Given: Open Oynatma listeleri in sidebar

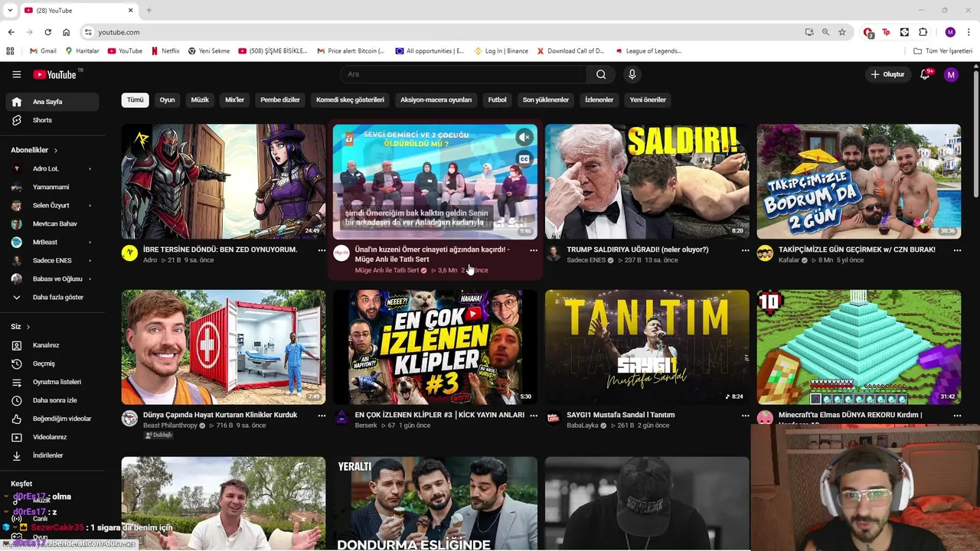Looking at the screenshot, I should 52,382.
